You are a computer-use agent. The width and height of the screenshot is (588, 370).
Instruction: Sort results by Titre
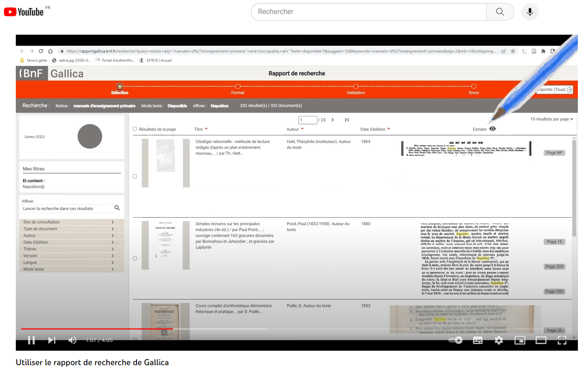click(x=201, y=129)
